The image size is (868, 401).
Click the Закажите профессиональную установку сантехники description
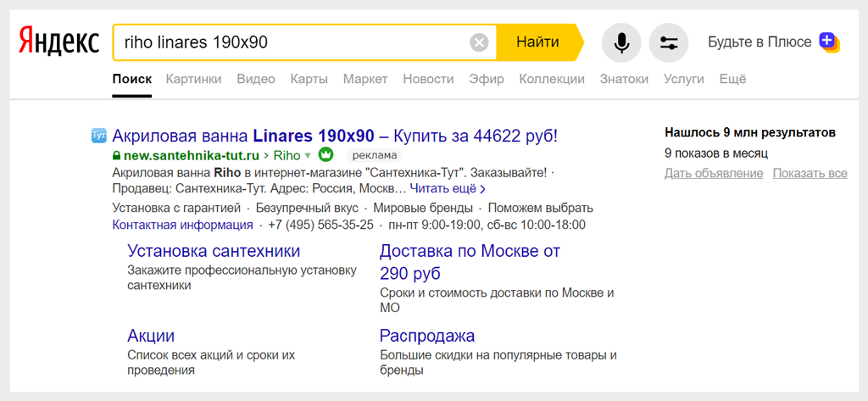(x=242, y=278)
